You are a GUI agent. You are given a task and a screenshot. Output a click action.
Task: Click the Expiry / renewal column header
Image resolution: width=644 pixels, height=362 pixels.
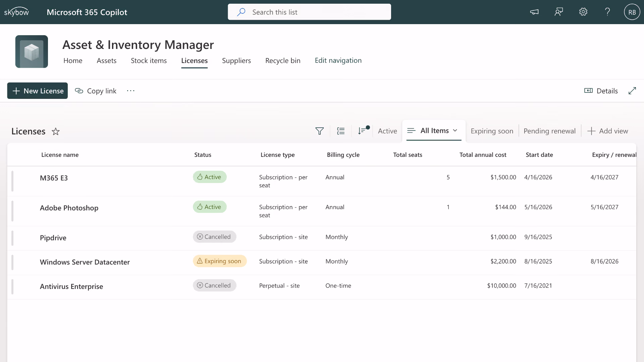tap(614, 155)
